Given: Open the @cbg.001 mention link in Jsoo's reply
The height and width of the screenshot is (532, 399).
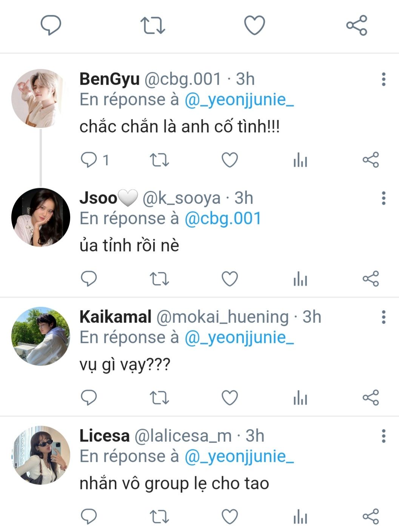Looking at the screenshot, I should coord(223,219).
